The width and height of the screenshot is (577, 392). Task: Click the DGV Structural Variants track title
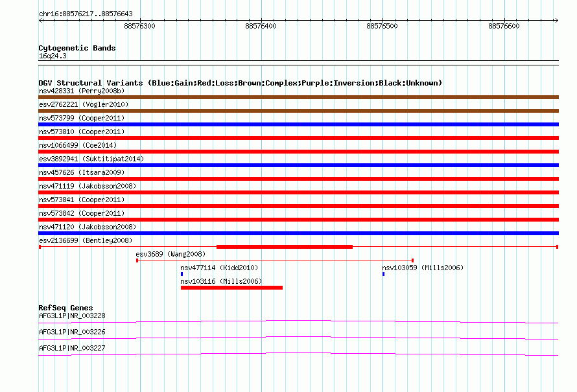(x=241, y=83)
